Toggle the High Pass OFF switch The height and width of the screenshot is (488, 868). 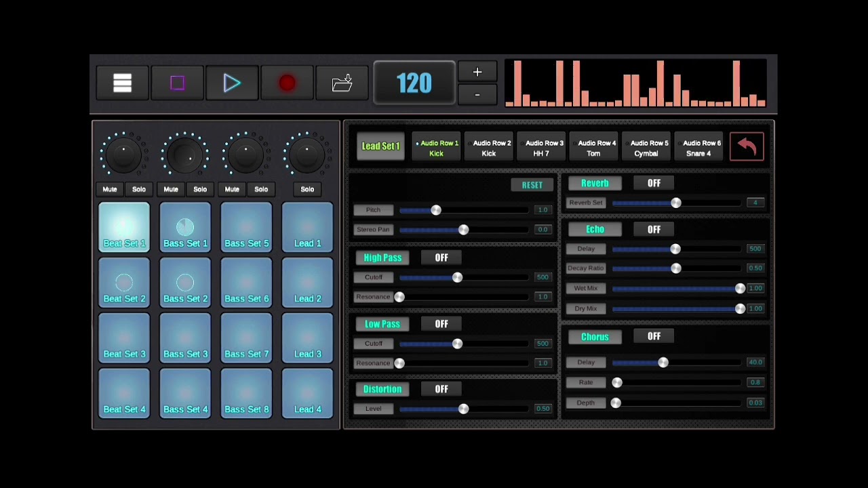click(441, 258)
